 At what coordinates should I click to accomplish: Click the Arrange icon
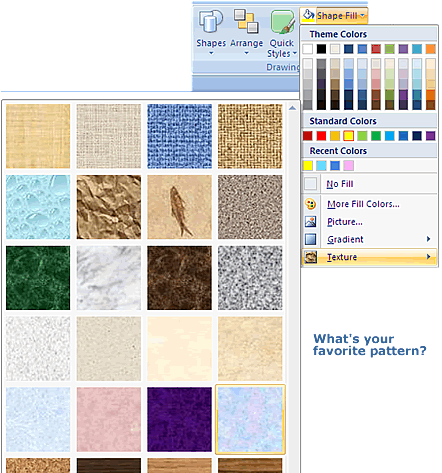(246, 21)
